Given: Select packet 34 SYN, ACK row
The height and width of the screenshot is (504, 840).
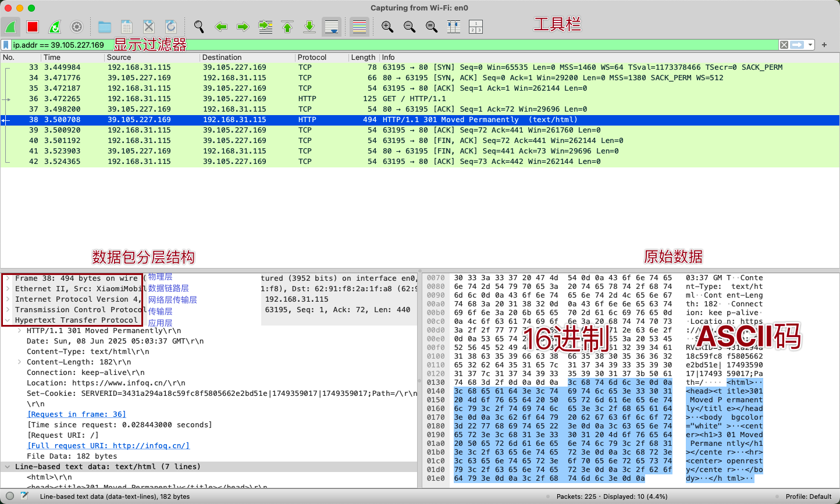Looking at the screenshot, I should coord(420,78).
